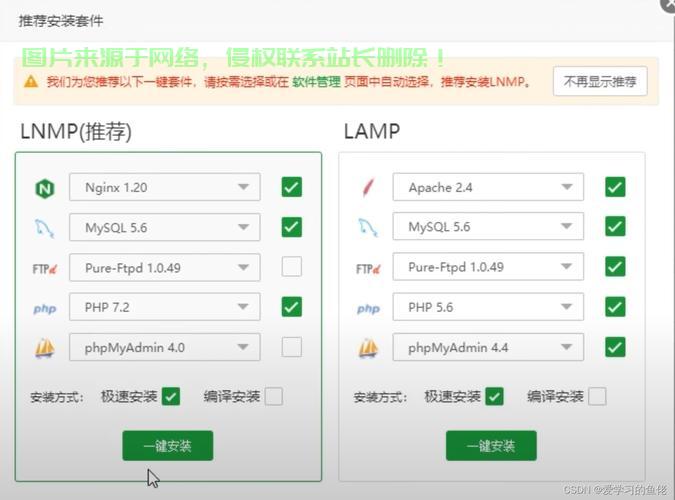Click the LNMP 一键安装 button
The height and width of the screenshot is (500, 675).
coord(167,446)
